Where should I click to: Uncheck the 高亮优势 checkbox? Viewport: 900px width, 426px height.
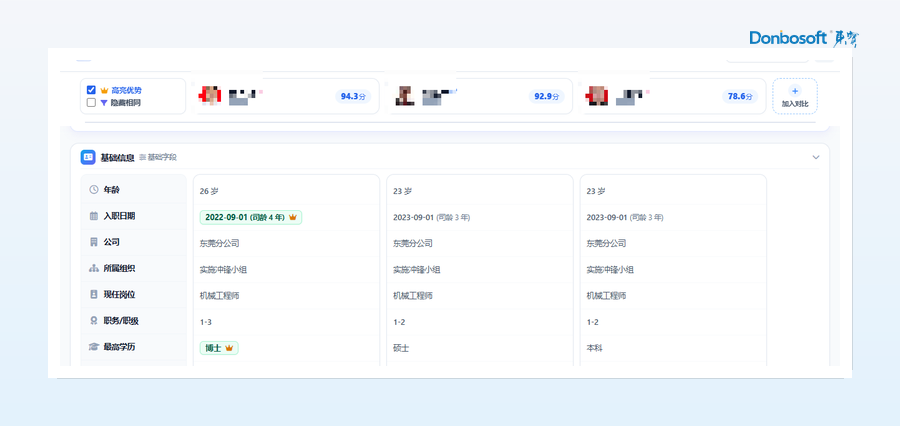(x=91, y=90)
